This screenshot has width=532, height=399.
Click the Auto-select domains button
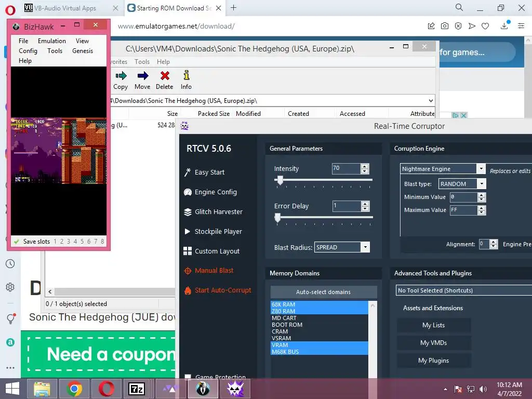point(323,292)
